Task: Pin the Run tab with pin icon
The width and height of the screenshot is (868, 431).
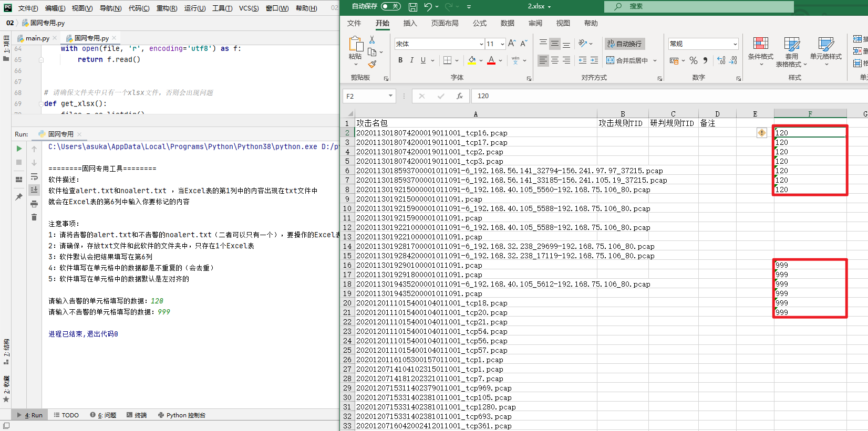Action: [19, 197]
